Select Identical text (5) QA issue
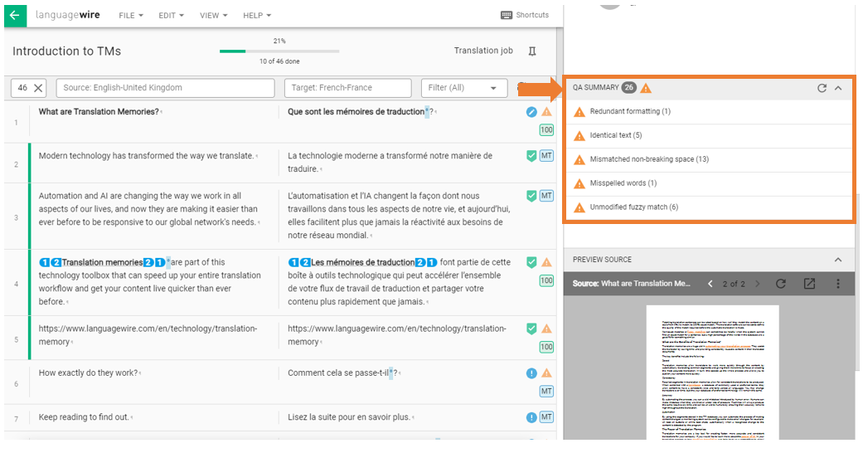 click(709, 136)
